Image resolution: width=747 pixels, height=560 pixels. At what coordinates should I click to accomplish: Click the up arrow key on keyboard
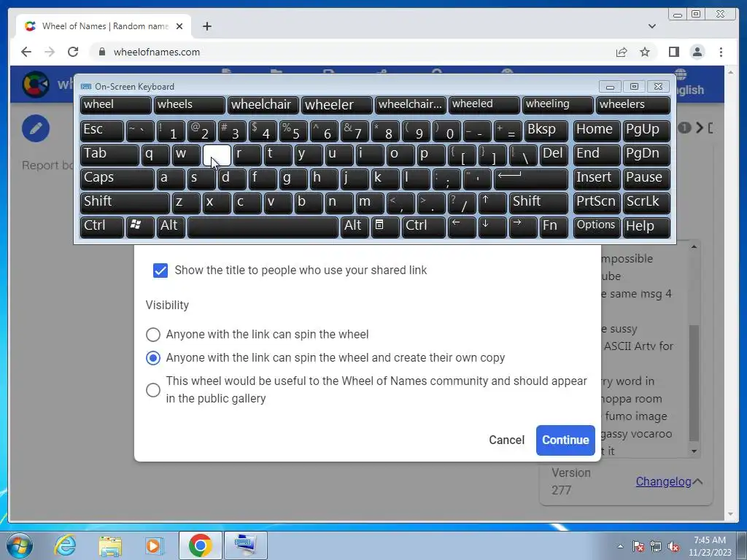[492, 203]
